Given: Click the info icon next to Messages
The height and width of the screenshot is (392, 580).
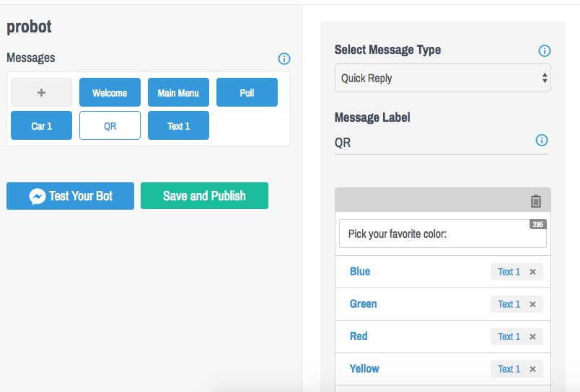Looking at the screenshot, I should click(x=284, y=58).
